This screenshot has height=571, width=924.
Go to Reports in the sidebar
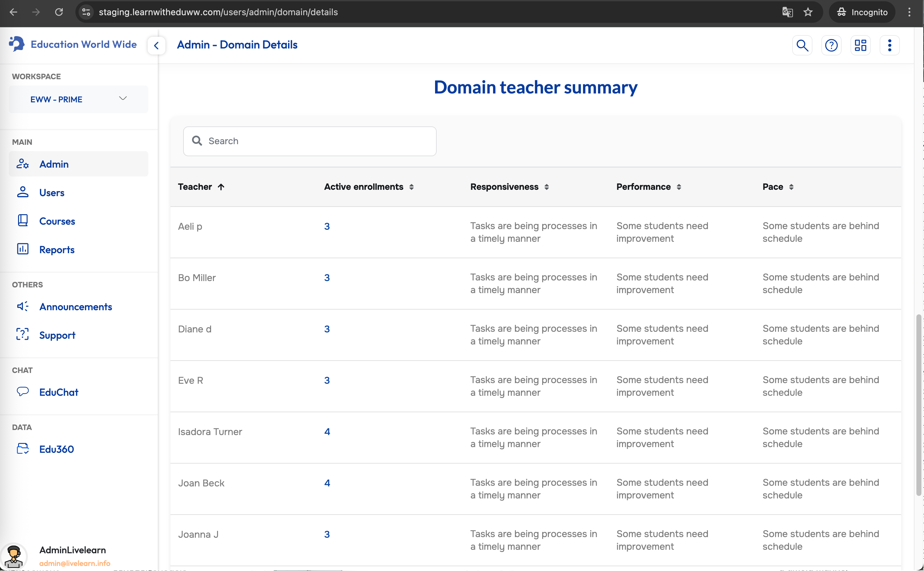tap(57, 249)
